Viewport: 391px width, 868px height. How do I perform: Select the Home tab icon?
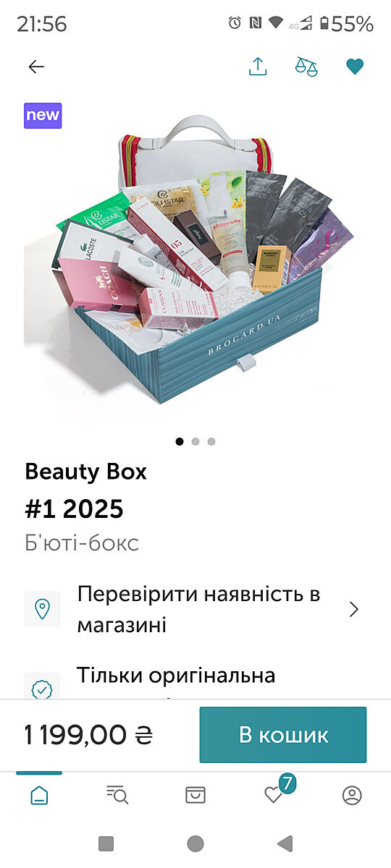click(x=39, y=796)
